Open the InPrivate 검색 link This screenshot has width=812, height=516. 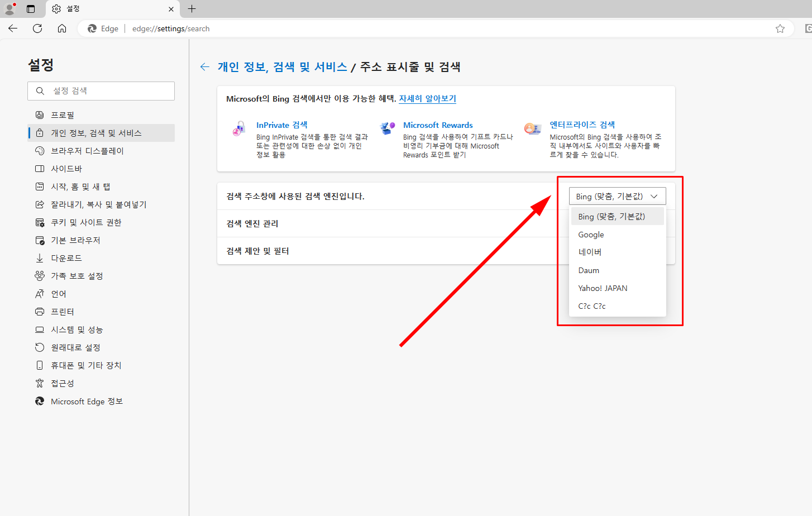click(x=282, y=125)
